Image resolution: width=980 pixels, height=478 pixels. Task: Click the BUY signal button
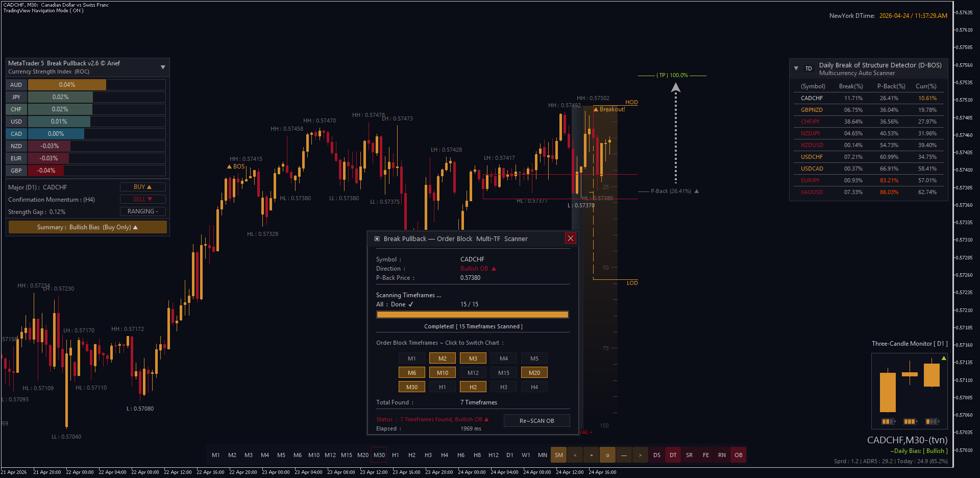point(143,187)
